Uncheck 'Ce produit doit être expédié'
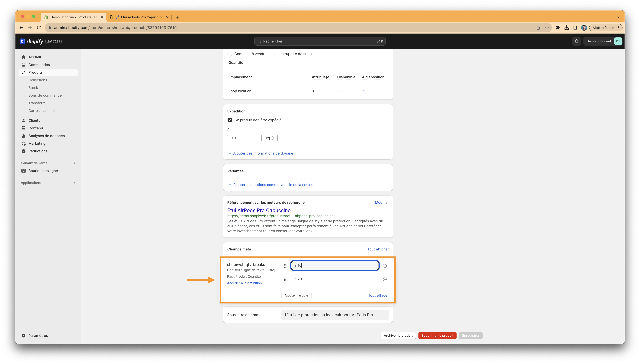This screenshot has height=364, width=640. click(230, 120)
